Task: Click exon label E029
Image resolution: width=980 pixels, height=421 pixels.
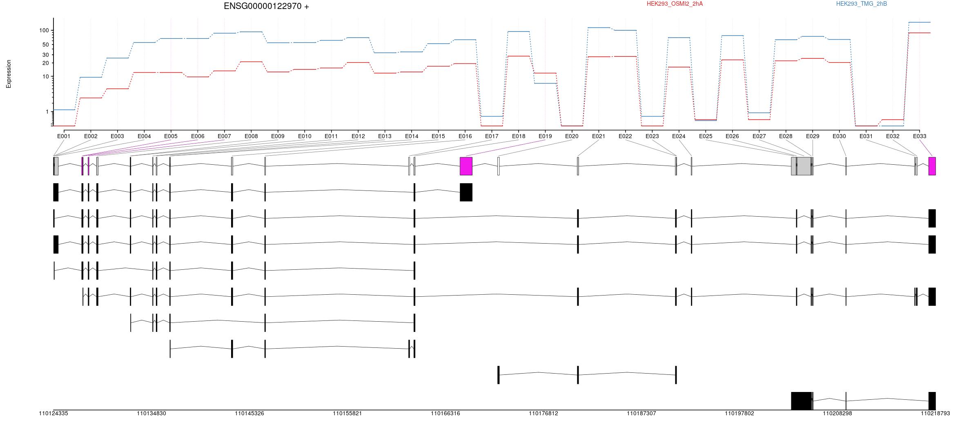Action: tap(813, 137)
